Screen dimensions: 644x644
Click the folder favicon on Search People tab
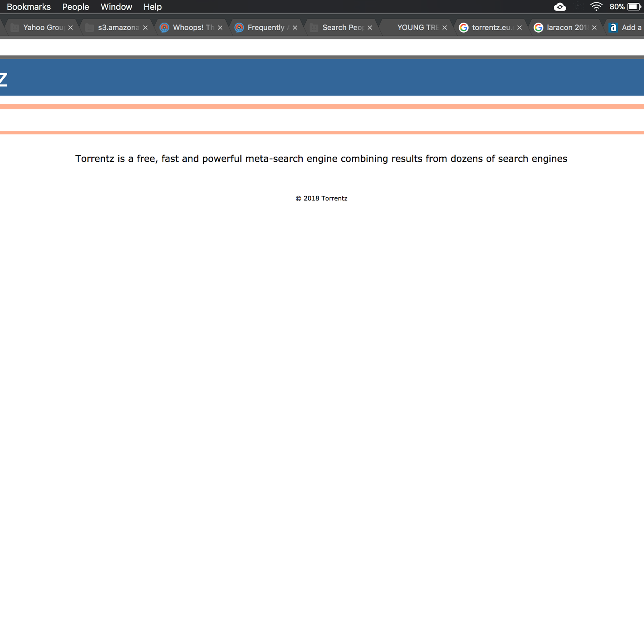pyautogui.click(x=314, y=27)
